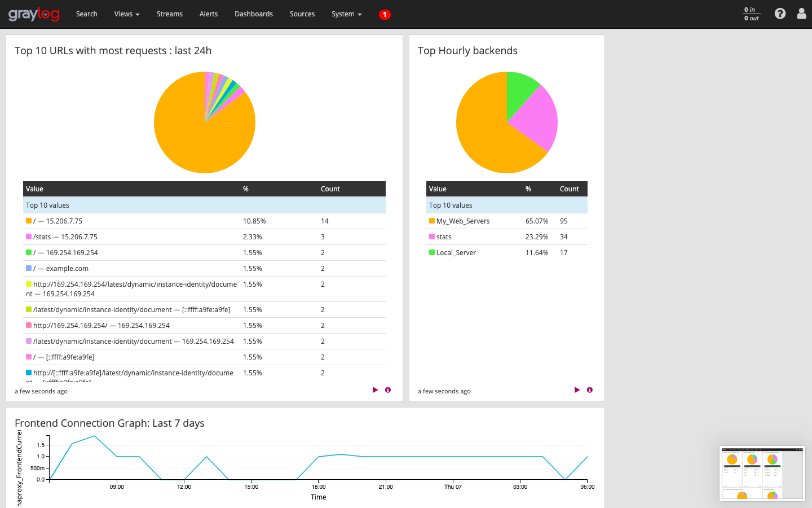Click Top 10 values row in backends table

(507, 205)
